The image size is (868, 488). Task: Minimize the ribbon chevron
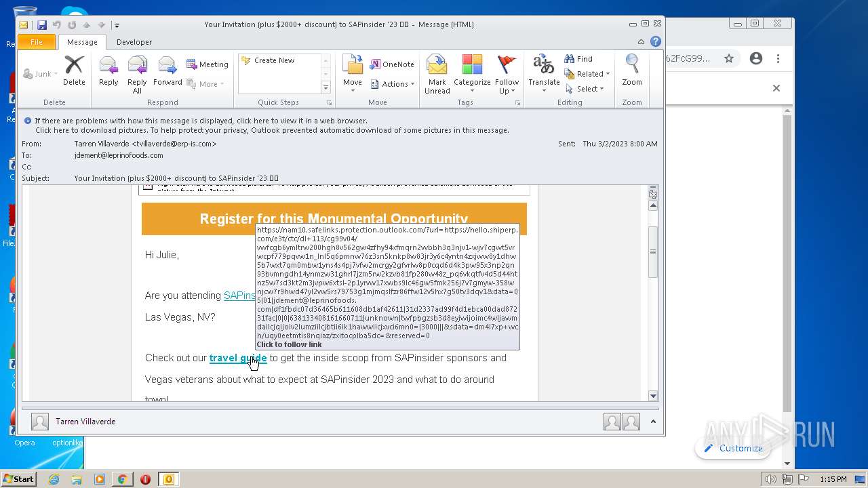tap(641, 41)
